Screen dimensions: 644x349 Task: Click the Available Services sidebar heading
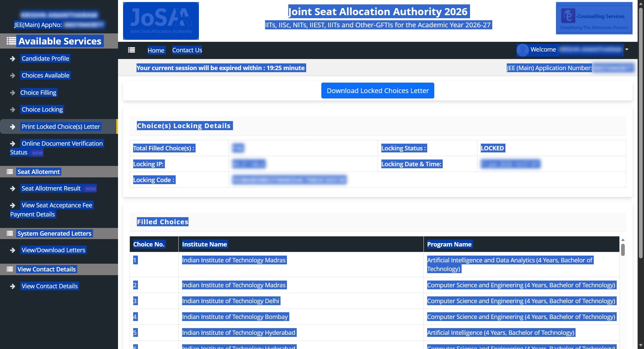tap(60, 41)
